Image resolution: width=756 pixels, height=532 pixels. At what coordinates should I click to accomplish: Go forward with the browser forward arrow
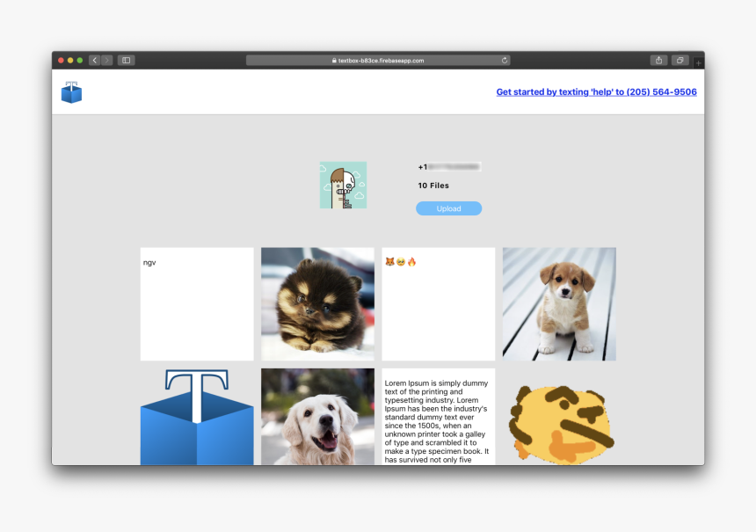(x=106, y=61)
